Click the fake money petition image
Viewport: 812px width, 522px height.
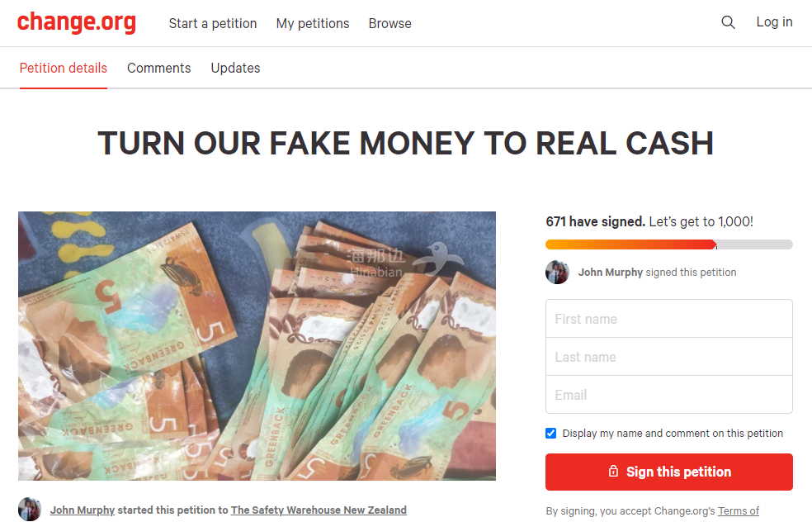click(257, 345)
